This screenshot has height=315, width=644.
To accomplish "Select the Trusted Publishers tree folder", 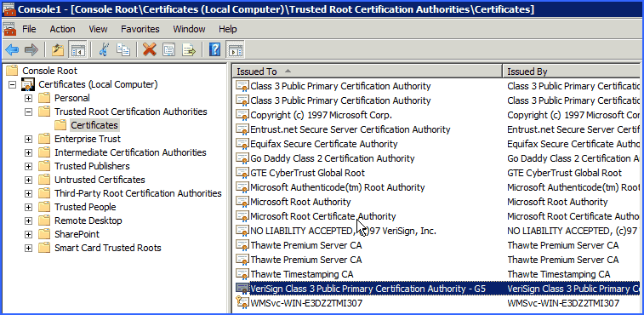I will (x=92, y=166).
